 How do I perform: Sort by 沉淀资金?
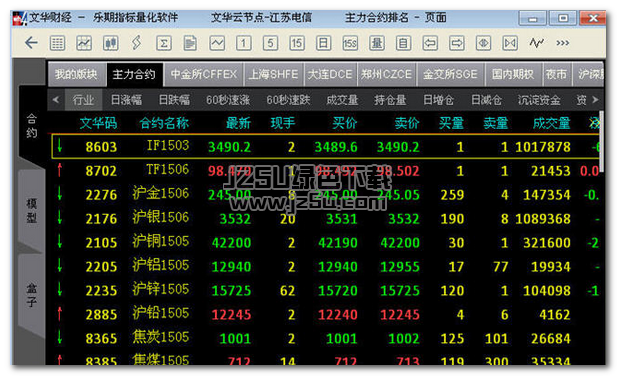tap(539, 100)
